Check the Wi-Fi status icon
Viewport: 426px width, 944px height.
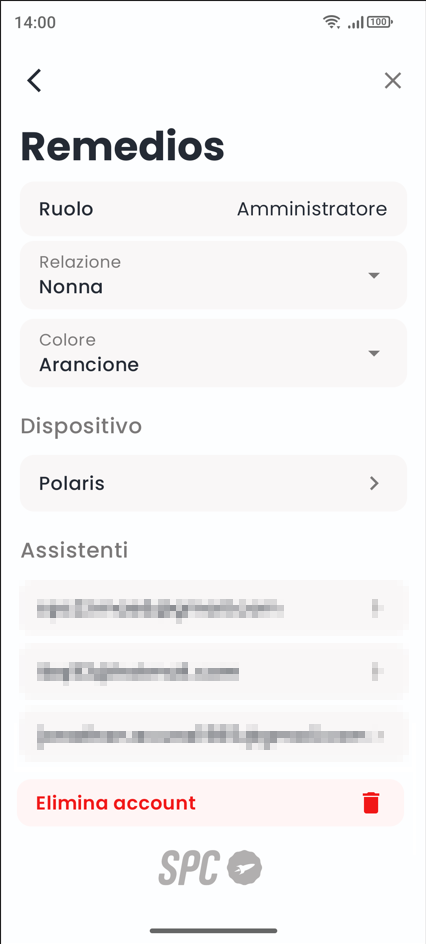point(331,22)
